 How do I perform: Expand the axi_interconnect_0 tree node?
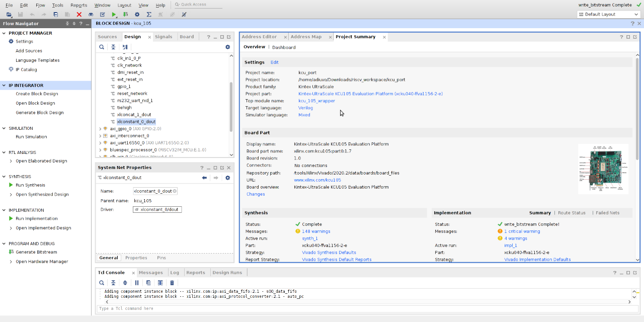pos(100,136)
